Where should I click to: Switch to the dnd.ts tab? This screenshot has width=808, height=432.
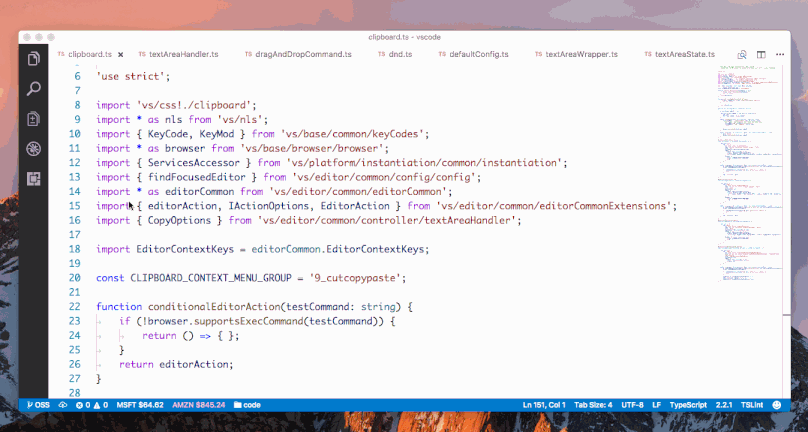395,54
